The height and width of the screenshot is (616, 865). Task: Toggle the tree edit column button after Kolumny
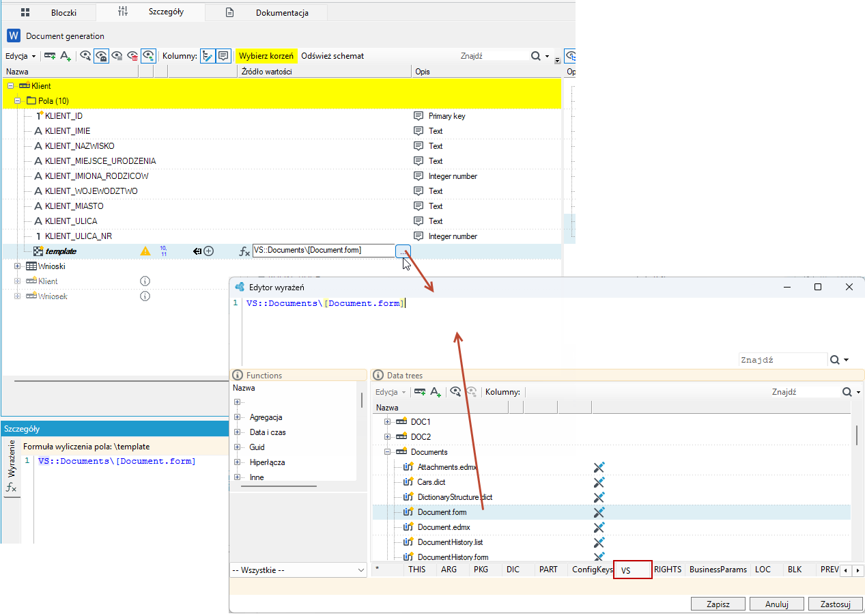tap(208, 56)
